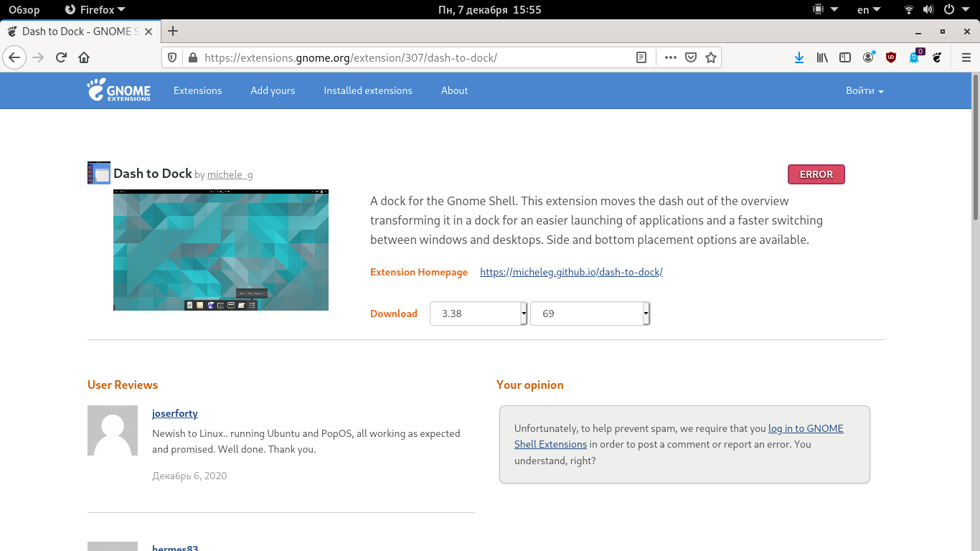Click the red ERROR status button
Image resolution: width=980 pixels, height=551 pixels.
click(816, 174)
